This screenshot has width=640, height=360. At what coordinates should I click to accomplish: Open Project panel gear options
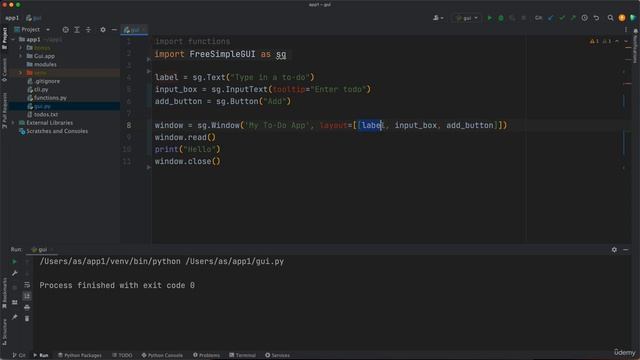[103, 30]
